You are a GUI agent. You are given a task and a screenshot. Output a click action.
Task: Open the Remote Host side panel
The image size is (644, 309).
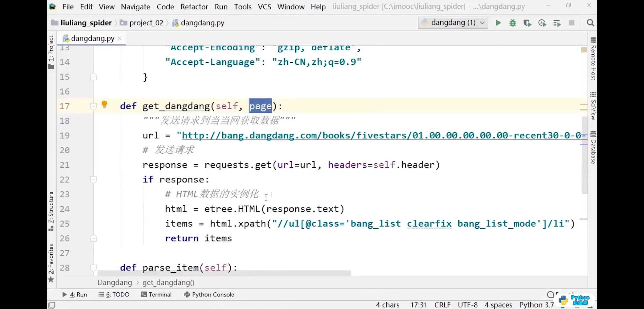click(x=593, y=59)
